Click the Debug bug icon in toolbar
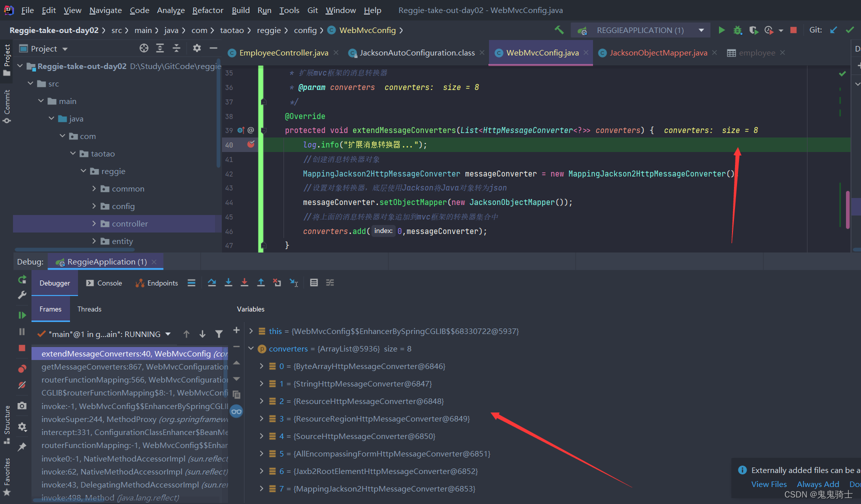The height and width of the screenshot is (504, 861). coord(737,30)
